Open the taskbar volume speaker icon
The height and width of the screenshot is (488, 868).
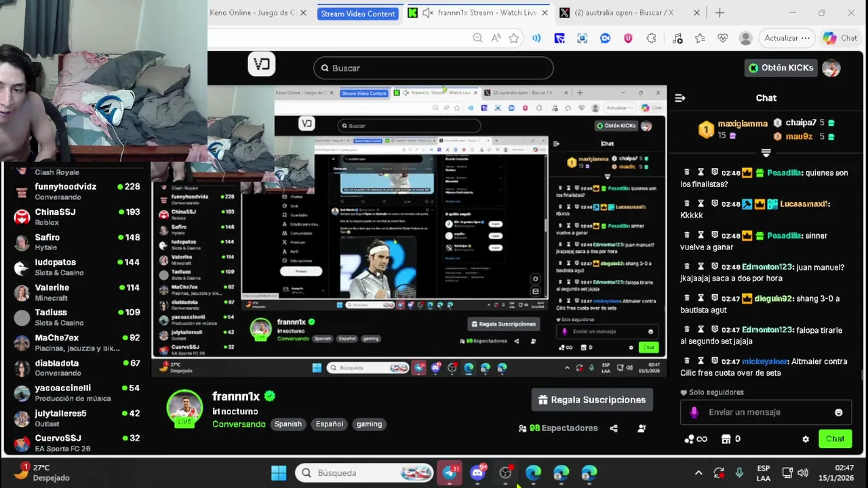pyautogui.click(x=803, y=473)
